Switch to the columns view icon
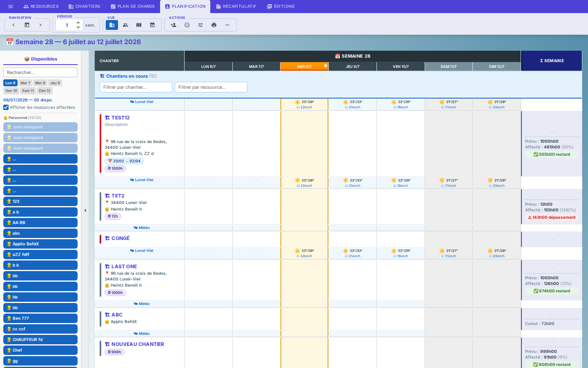 [139, 25]
